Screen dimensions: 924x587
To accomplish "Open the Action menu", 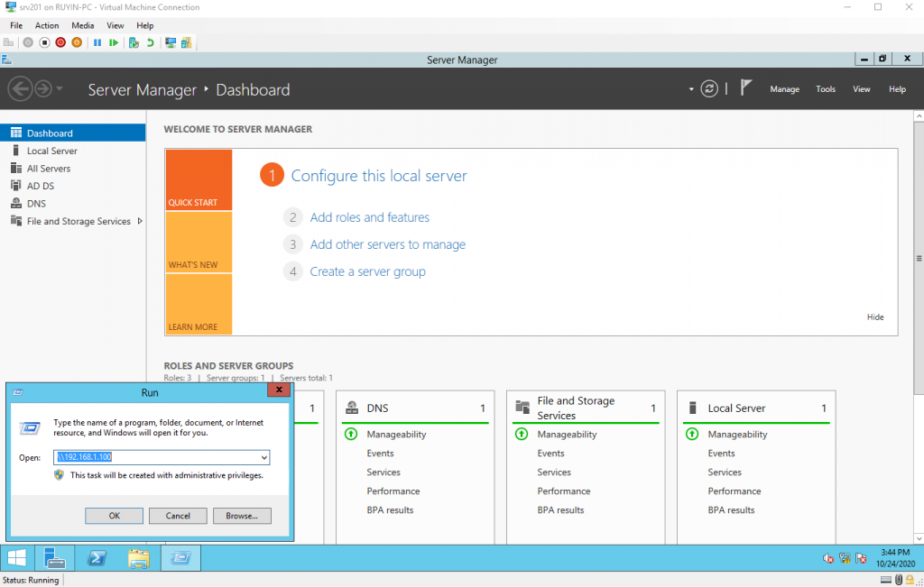I will [47, 25].
